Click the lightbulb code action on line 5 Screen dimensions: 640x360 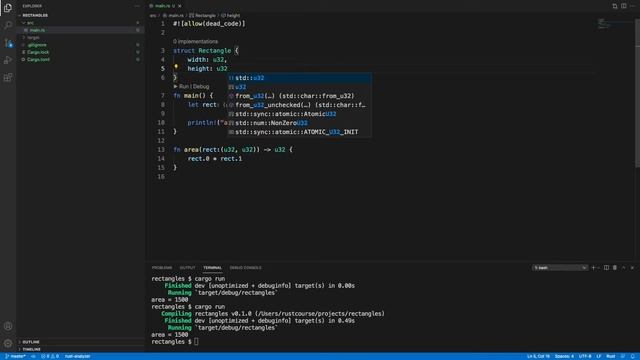(x=176, y=67)
